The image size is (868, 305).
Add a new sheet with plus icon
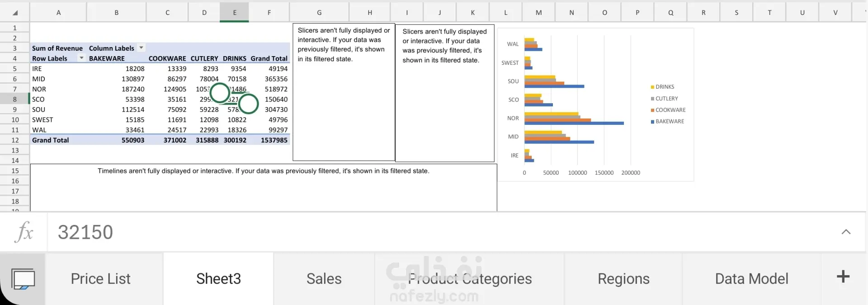tap(843, 277)
